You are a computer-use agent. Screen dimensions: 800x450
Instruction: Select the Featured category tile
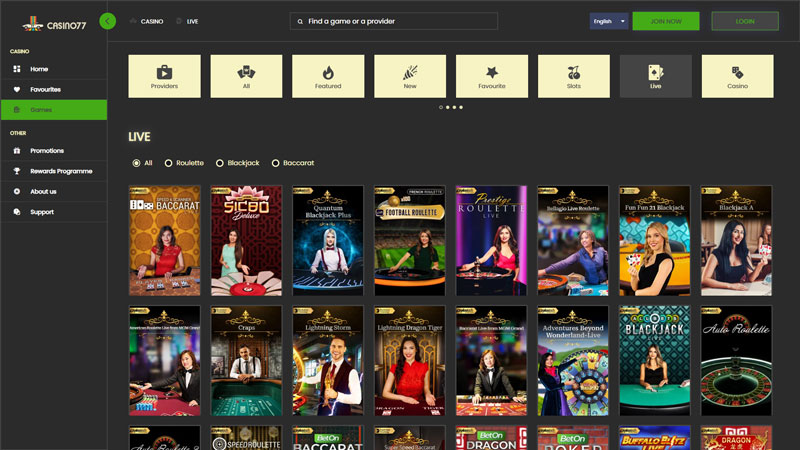[x=328, y=76]
